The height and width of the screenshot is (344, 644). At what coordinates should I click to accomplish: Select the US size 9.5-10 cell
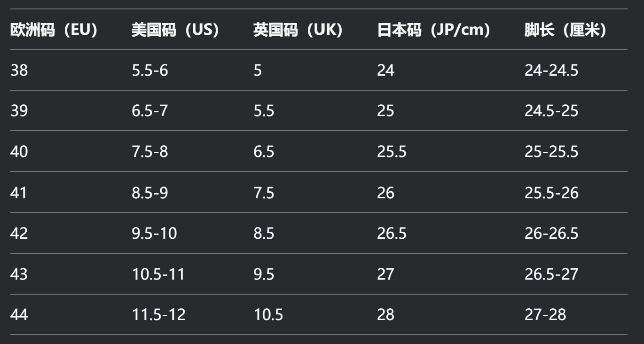point(154,234)
